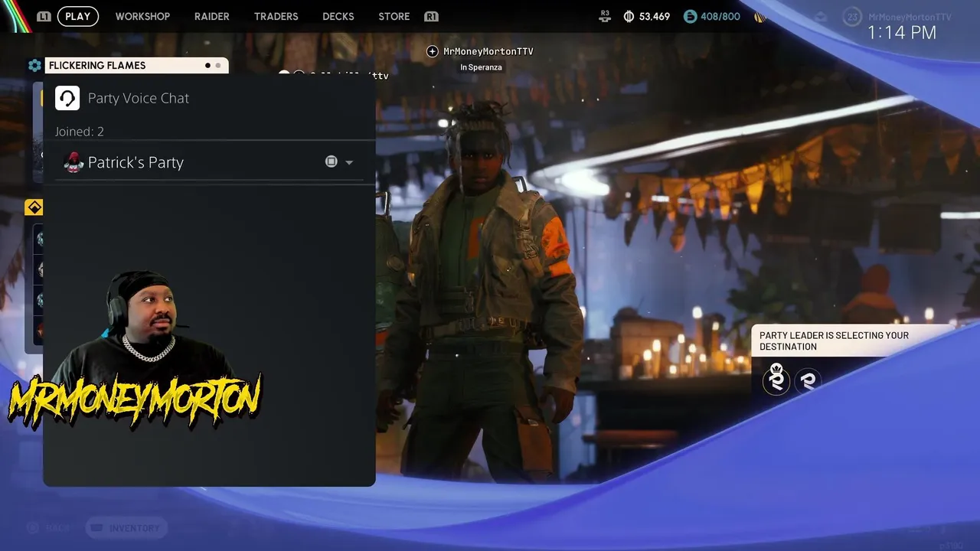Open the WORKSHOP tab
The image size is (980, 551).
[x=142, y=16]
